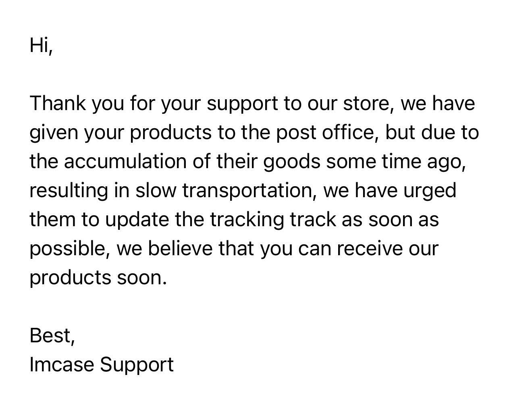
Task: Click "products soon." ending the paragraph
Action: coord(98,278)
